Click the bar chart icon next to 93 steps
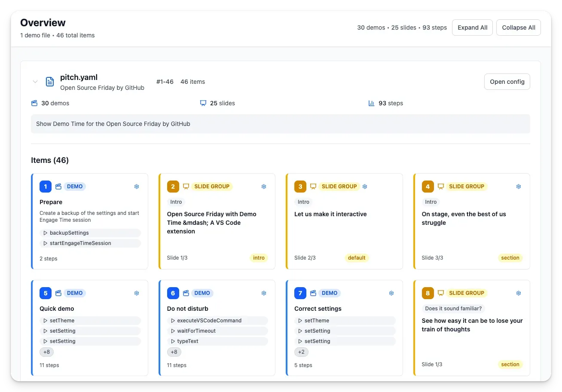 371,103
